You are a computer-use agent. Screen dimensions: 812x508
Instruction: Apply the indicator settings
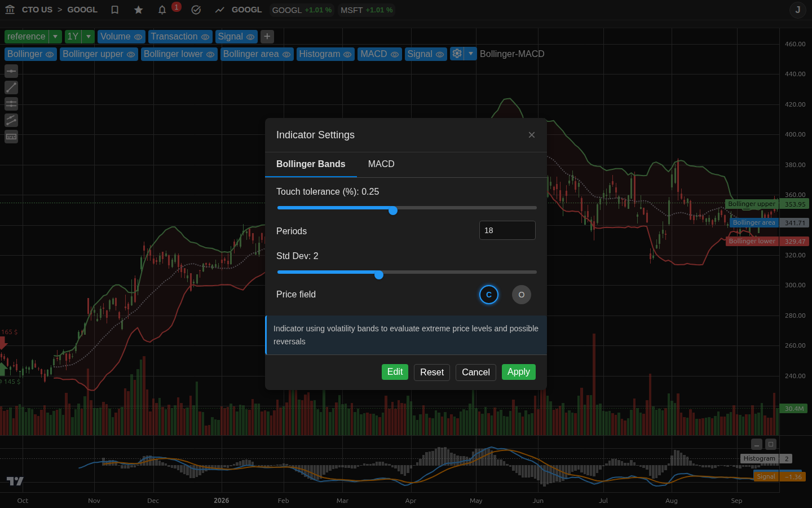(519, 372)
